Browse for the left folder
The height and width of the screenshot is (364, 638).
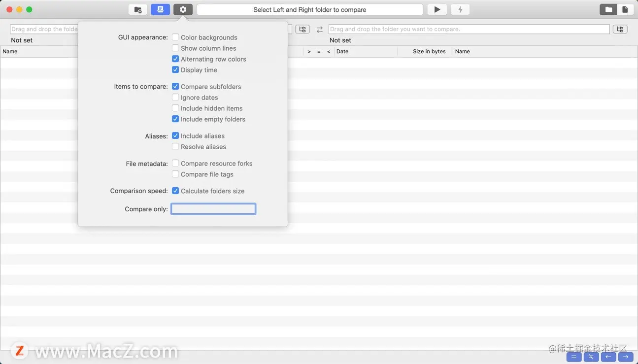click(302, 29)
